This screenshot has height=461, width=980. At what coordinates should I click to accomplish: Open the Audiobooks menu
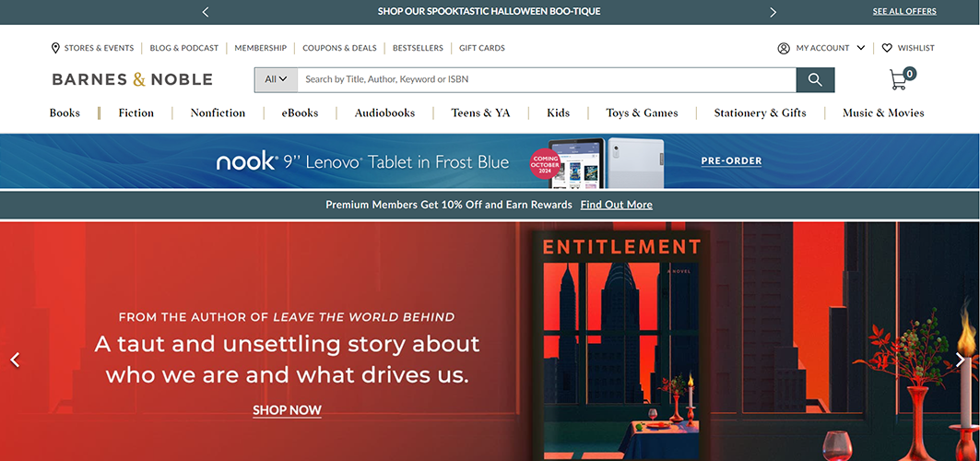tap(384, 112)
